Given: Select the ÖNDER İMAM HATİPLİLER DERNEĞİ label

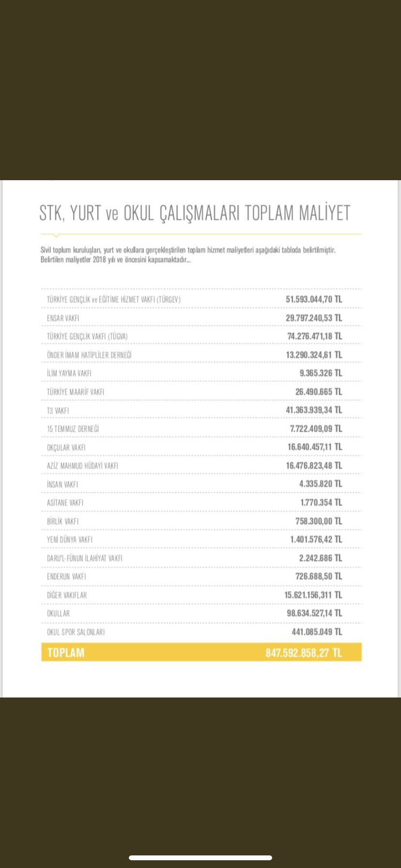Looking at the screenshot, I should click(x=89, y=355).
